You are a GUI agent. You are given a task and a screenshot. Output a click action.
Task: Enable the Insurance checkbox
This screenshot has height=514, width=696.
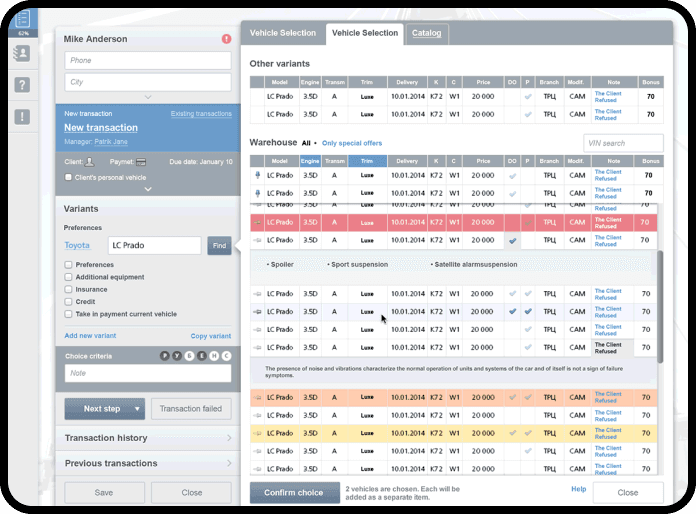point(68,289)
